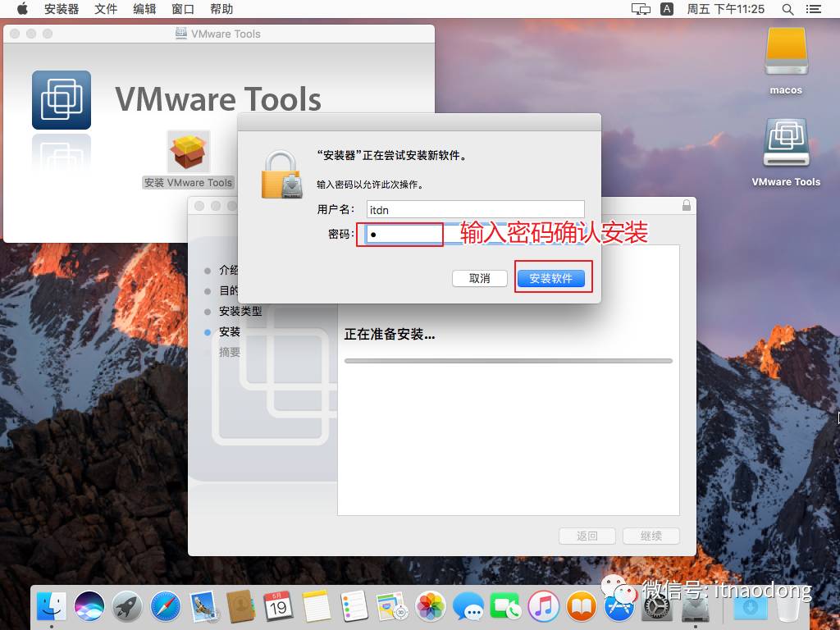
Task: Open Photos pinwheel icon in dock
Action: tap(430, 606)
